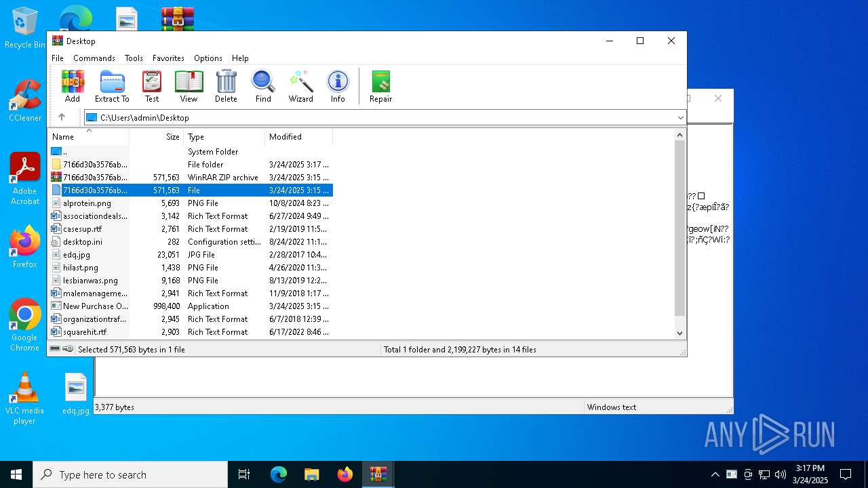
Task: Click the Test archive icon
Action: [152, 86]
